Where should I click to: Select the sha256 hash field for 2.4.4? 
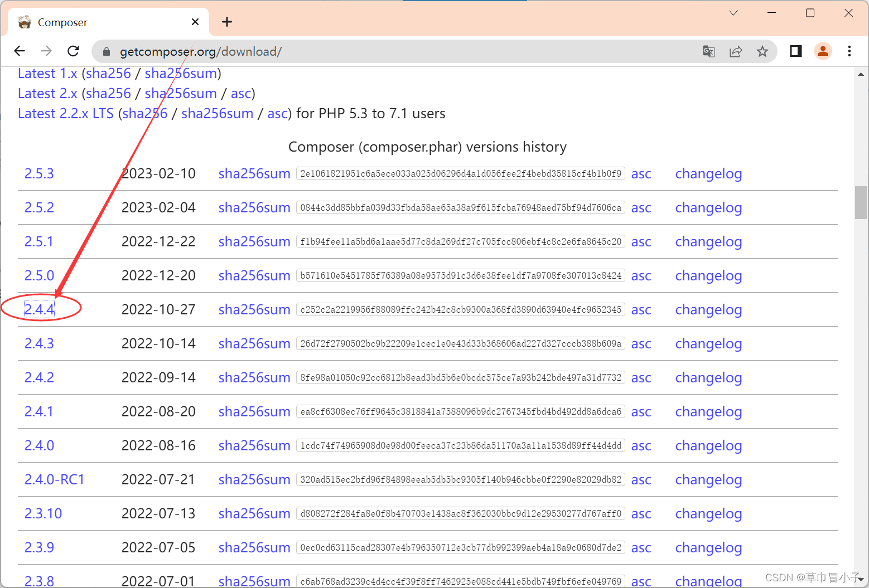(x=461, y=309)
